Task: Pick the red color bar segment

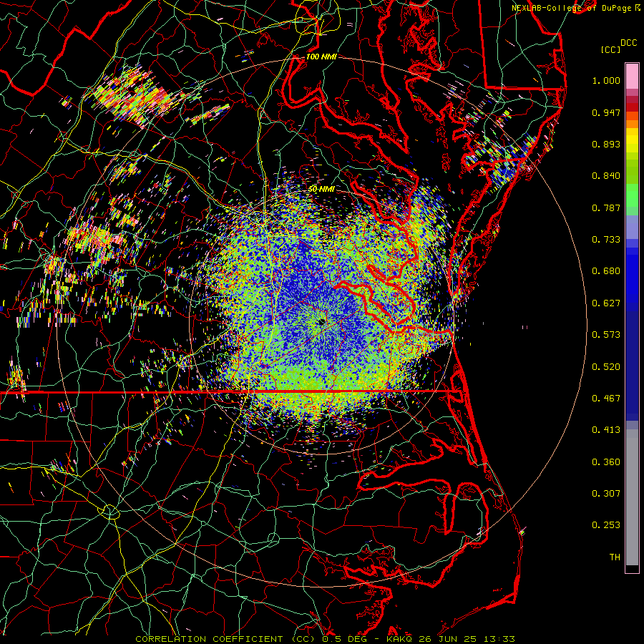Action: tap(632, 107)
